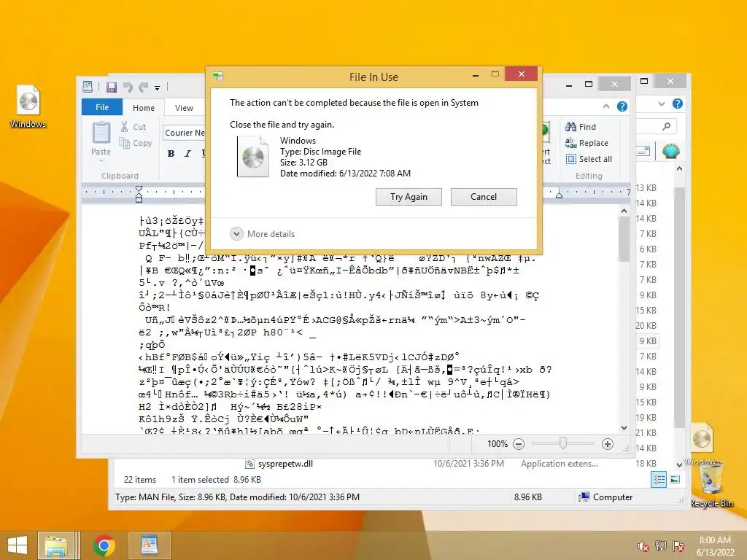This screenshot has height=560, width=747.
Task: Open the Courier New font family box
Action: coord(184,133)
